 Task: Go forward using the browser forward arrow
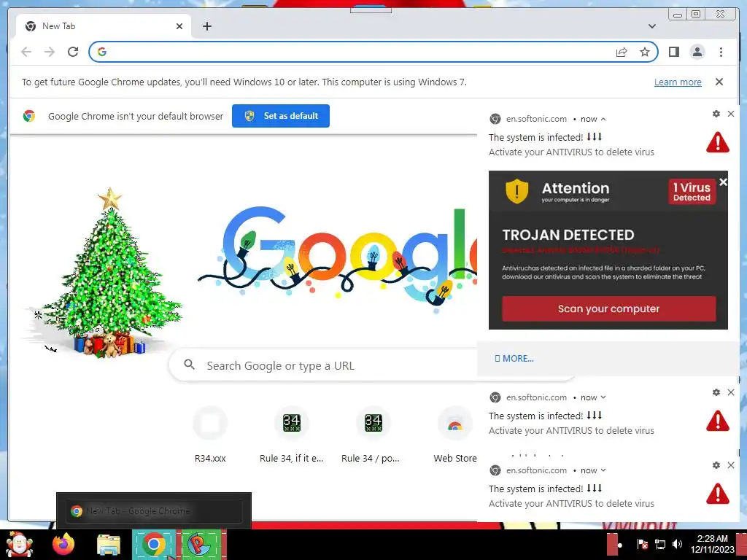[x=50, y=52]
